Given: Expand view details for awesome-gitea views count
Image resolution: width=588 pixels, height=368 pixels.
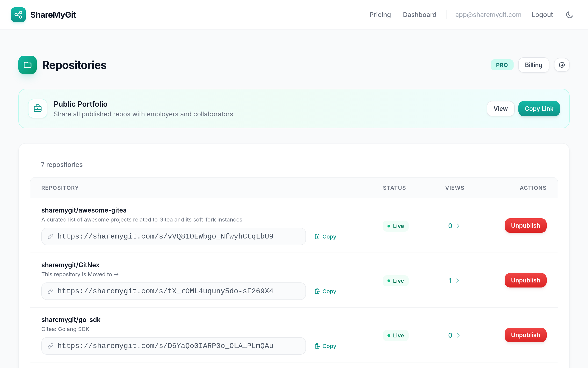Looking at the screenshot, I should coord(454,226).
